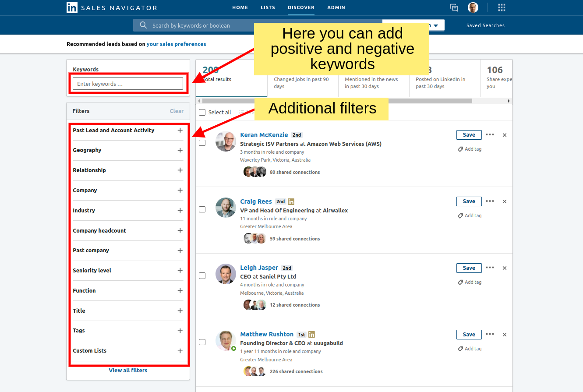The image size is (583, 392).
Task: Dismiss Craig Rees from results
Action: point(505,202)
